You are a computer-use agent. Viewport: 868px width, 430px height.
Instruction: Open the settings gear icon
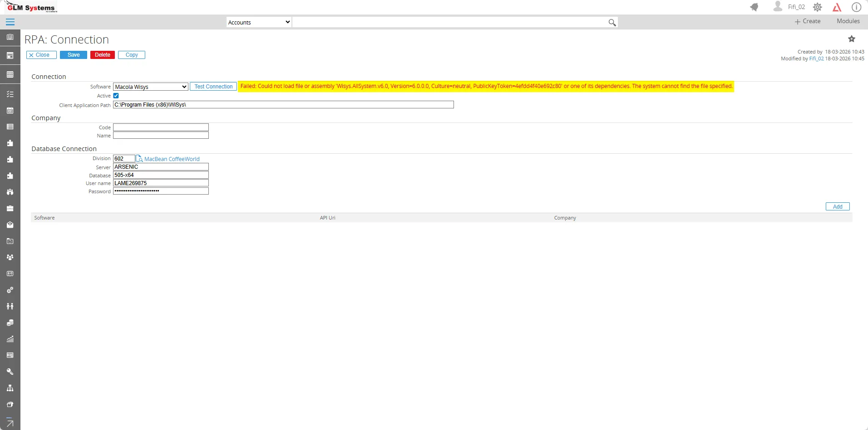click(818, 7)
